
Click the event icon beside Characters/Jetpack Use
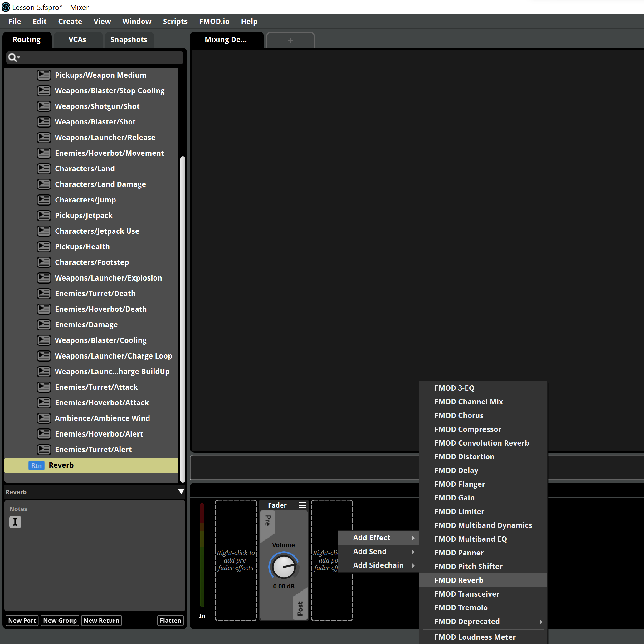click(44, 231)
